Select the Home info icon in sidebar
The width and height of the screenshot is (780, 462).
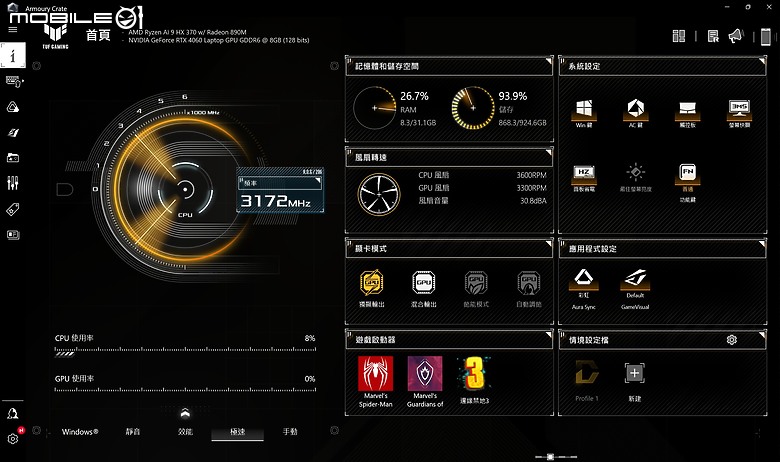pos(13,55)
